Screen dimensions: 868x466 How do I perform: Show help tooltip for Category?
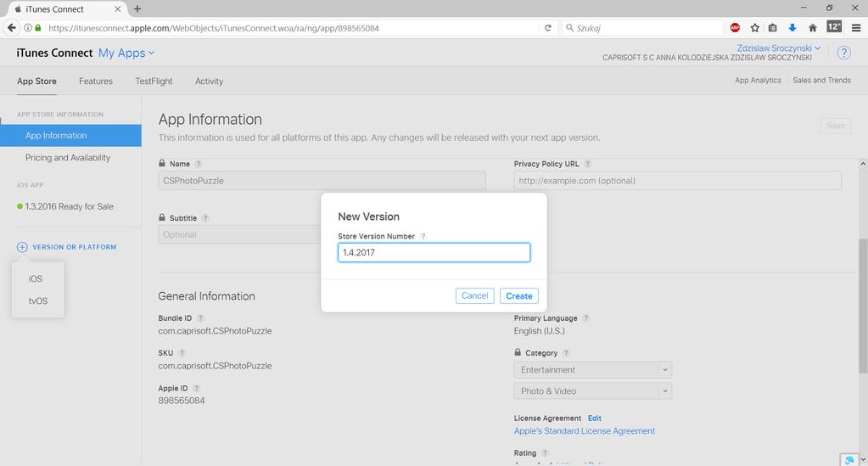click(566, 353)
